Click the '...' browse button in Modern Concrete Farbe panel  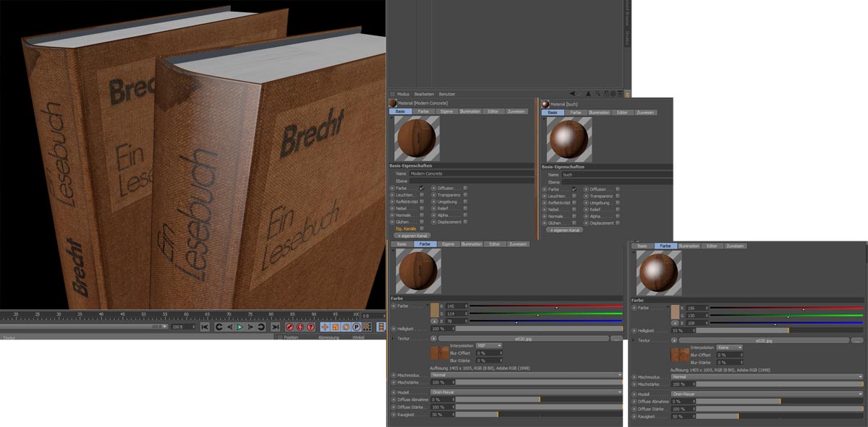pyautogui.click(x=616, y=337)
